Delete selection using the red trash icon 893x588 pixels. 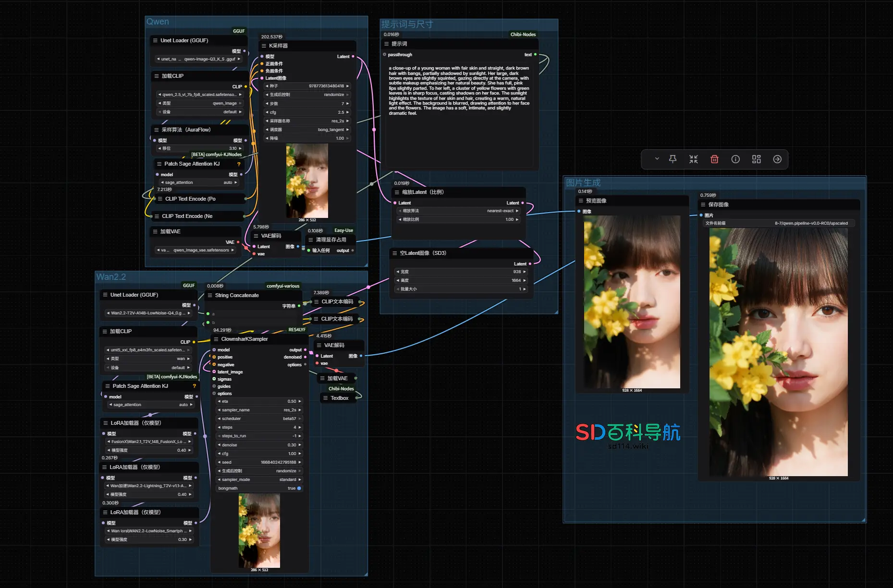coord(714,159)
